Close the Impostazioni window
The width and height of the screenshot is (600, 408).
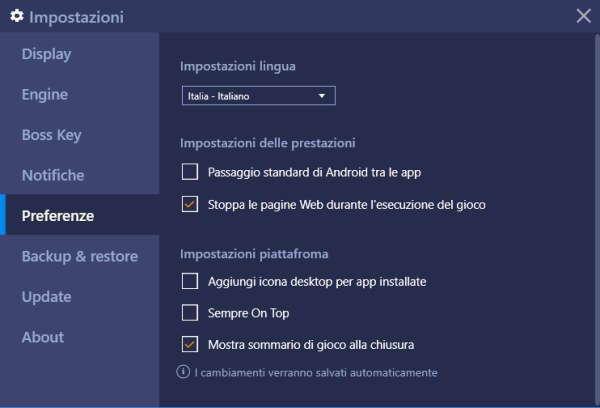[x=584, y=16]
